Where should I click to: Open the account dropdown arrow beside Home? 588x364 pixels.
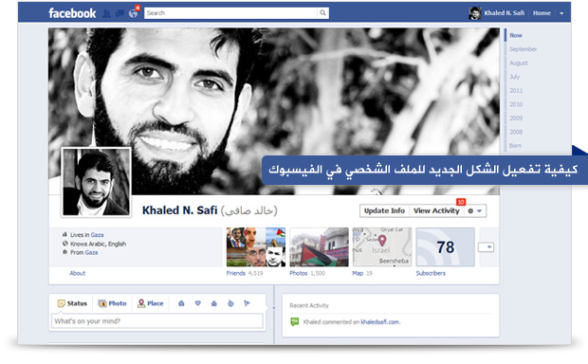click(x=561, y=13)
